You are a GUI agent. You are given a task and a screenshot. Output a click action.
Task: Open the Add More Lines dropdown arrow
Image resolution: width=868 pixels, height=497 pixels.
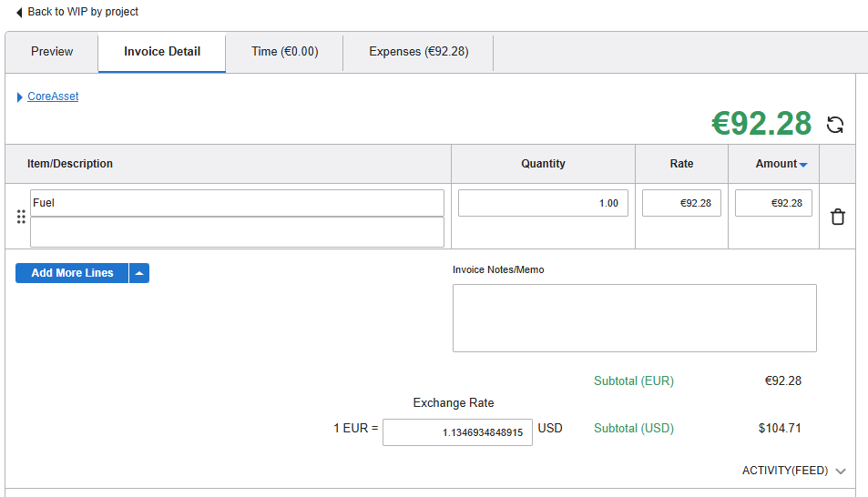tap(139, 273)
